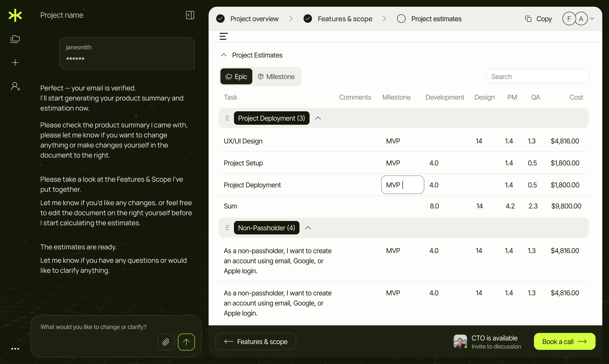The height and width of the screenshot is (364, 609).
Task: Switch to the Epic view tab
Action: click(236, 77)
